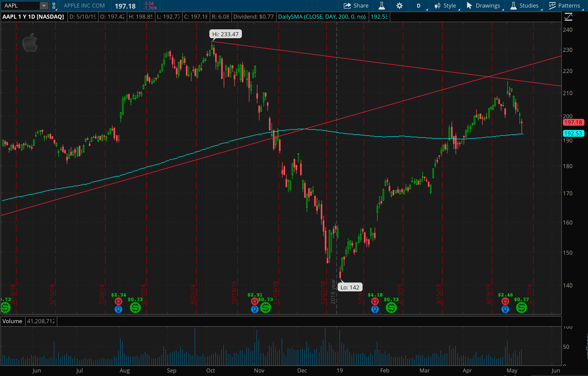Click the 9/21/18 expiration date marker
This screenshot has width=588, height=376.
pos(193,294)
